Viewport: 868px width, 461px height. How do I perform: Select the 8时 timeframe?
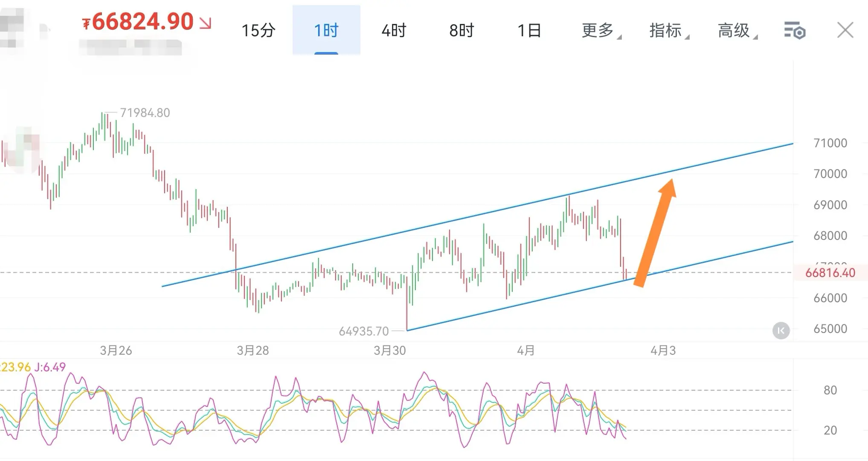pyautogui.click(x=462, y=30)
